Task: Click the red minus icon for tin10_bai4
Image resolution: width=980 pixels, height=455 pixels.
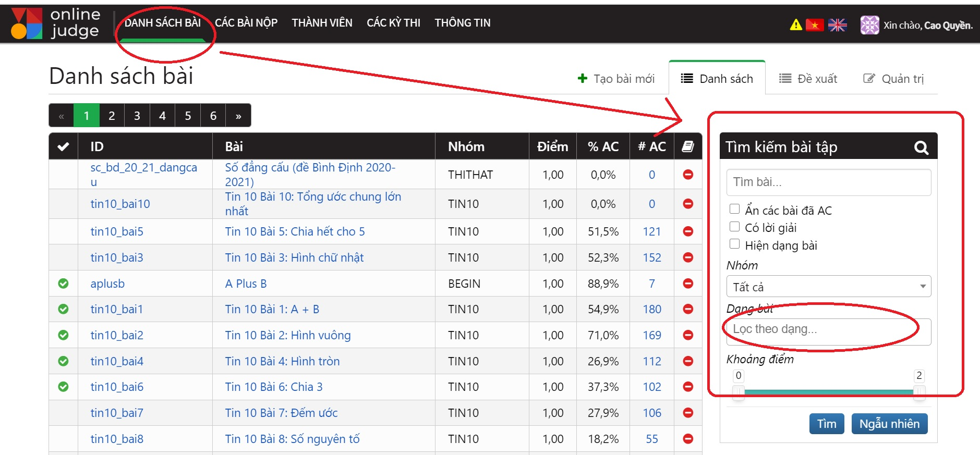Action: coord(688,361)
